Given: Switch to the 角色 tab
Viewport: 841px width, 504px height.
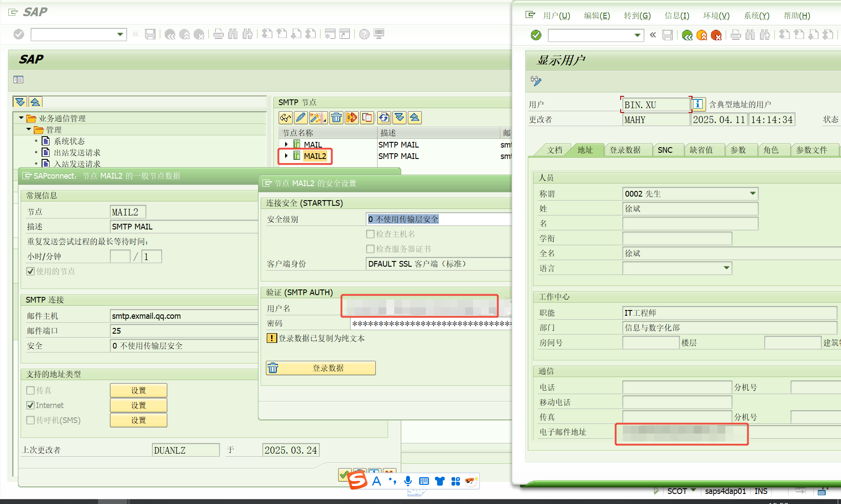Looking at the screenshot, I should (x=771, y=150).
